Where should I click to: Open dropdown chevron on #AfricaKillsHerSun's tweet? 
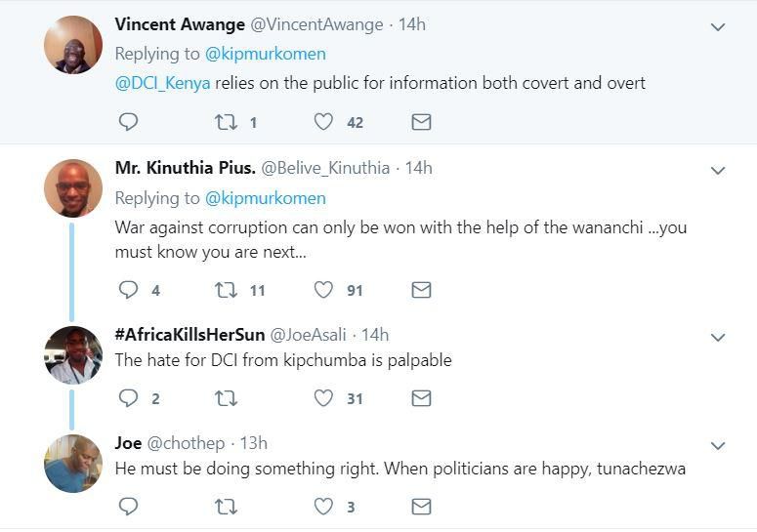tap(718, 338)
